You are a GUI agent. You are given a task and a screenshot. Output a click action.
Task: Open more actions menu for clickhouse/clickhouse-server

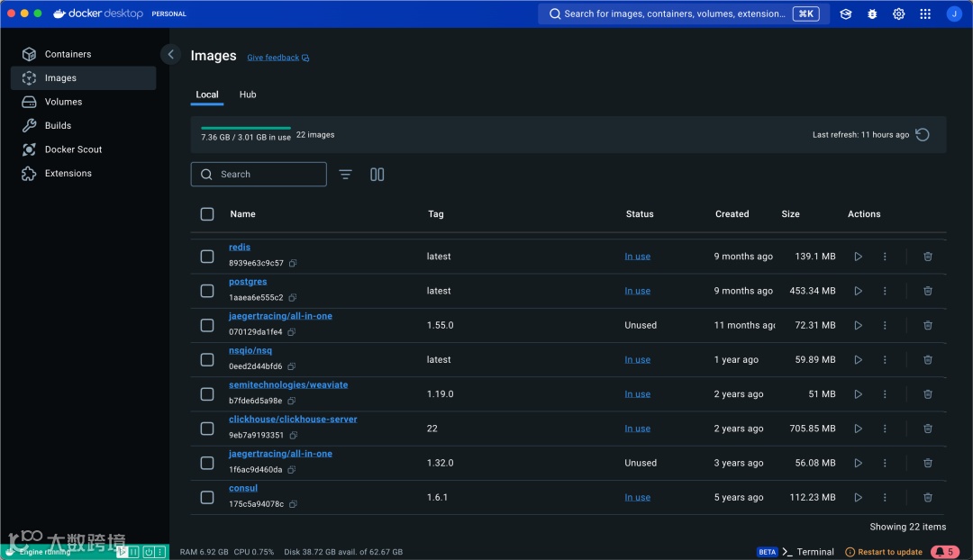(x=885, y=429)
